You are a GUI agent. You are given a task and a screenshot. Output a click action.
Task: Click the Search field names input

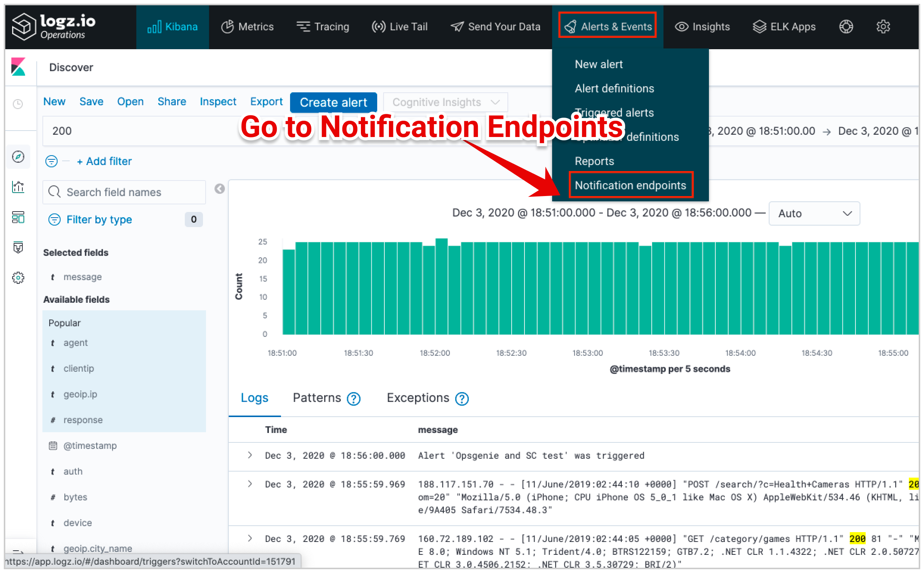[124, 192]
